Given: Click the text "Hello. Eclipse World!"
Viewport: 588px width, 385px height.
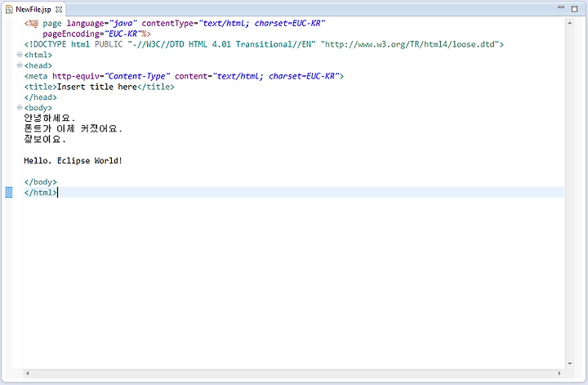Looking at the screenshot, I should [73, 160].
